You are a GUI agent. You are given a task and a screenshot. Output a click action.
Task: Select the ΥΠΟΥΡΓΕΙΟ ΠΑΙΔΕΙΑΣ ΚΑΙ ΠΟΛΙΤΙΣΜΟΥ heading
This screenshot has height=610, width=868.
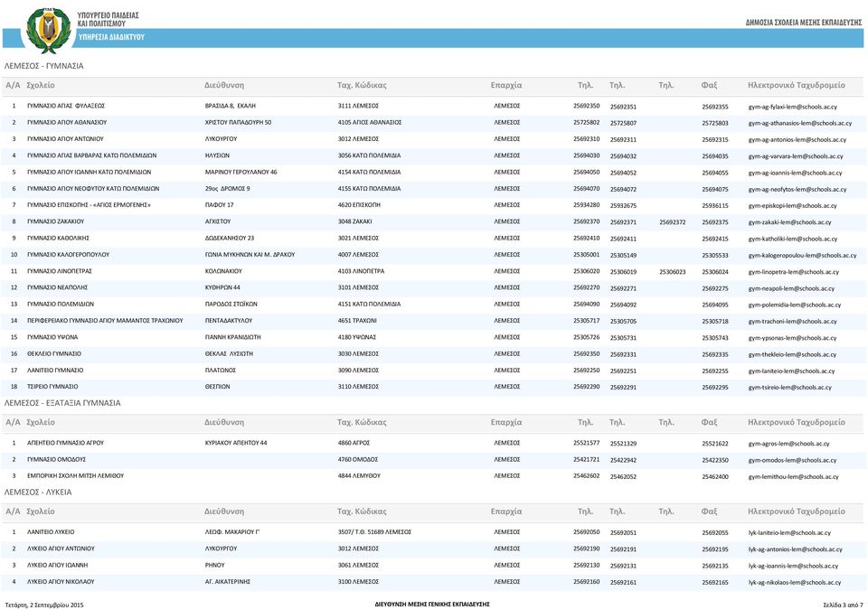(x=108, y=19)
